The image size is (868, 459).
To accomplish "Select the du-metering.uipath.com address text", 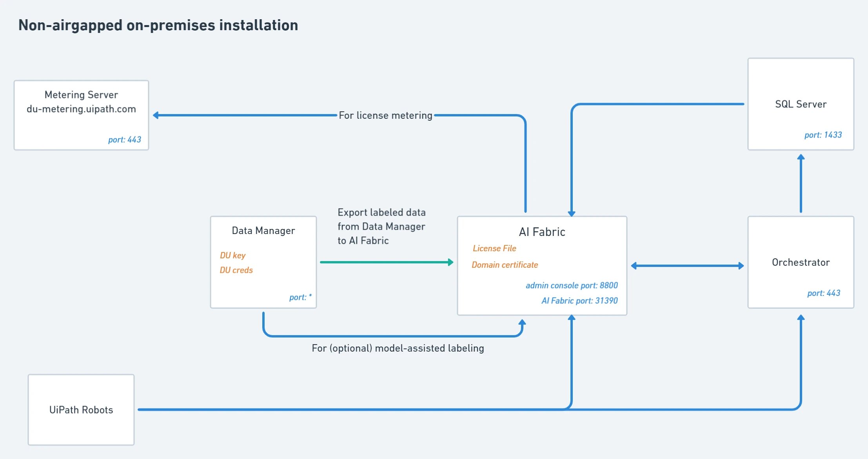I will coord(81,109).
